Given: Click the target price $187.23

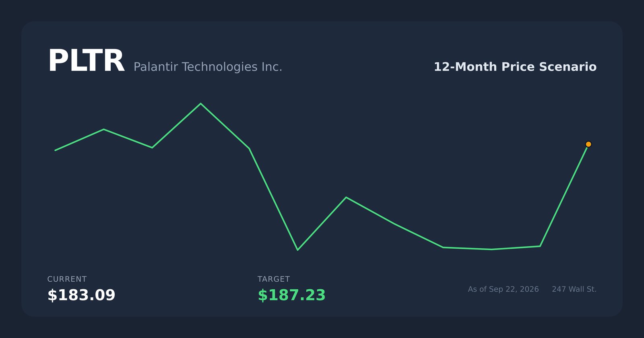Looking at the screenshot, I should click(x=291, y=295).
